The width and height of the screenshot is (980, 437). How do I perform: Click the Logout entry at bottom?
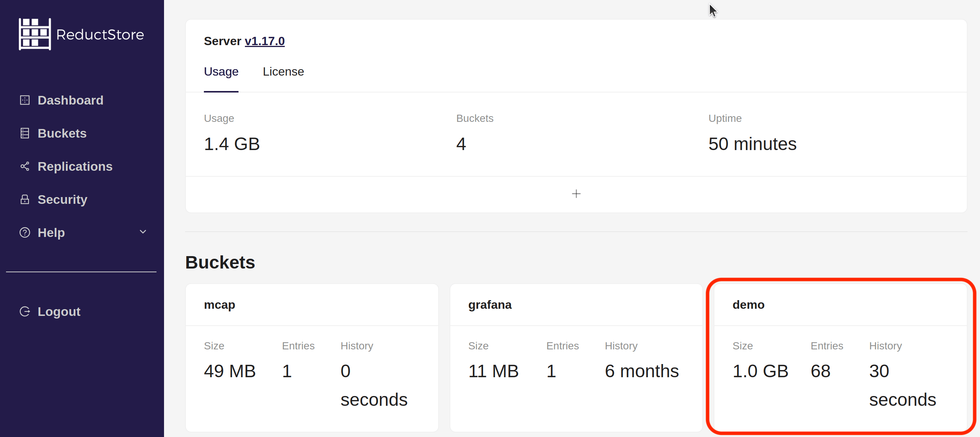click(59, 311)
